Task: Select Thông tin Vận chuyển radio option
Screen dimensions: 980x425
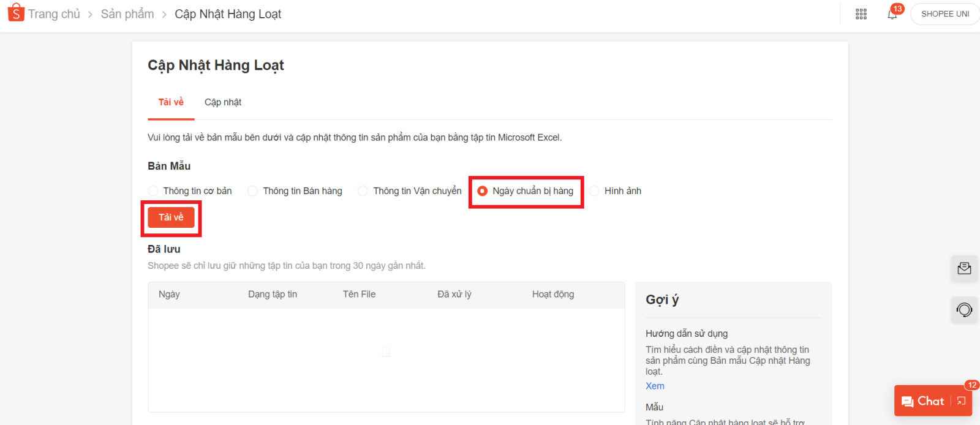Action: coord(363,191)
